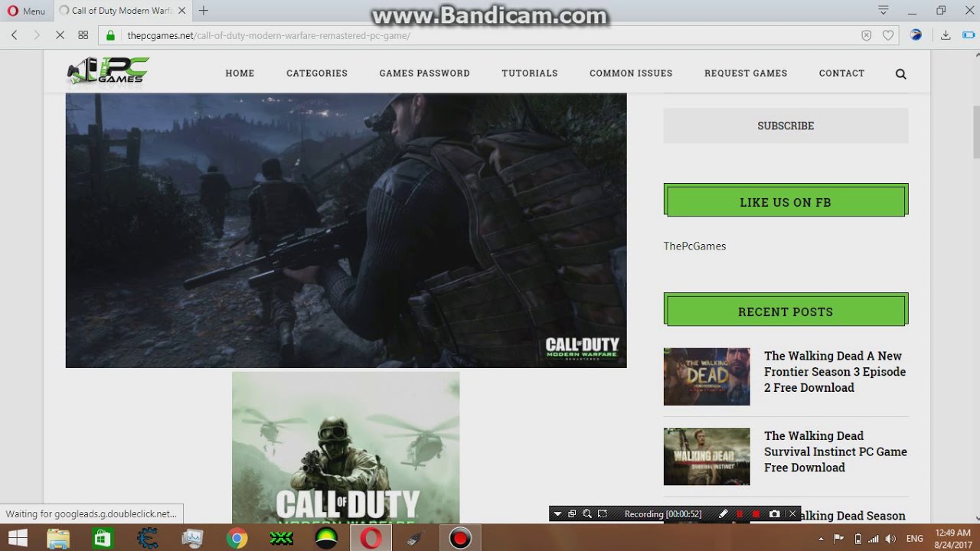Stop the Bandicam recording with red square
This screenshot has height=551, width=980.
point(756,514)
